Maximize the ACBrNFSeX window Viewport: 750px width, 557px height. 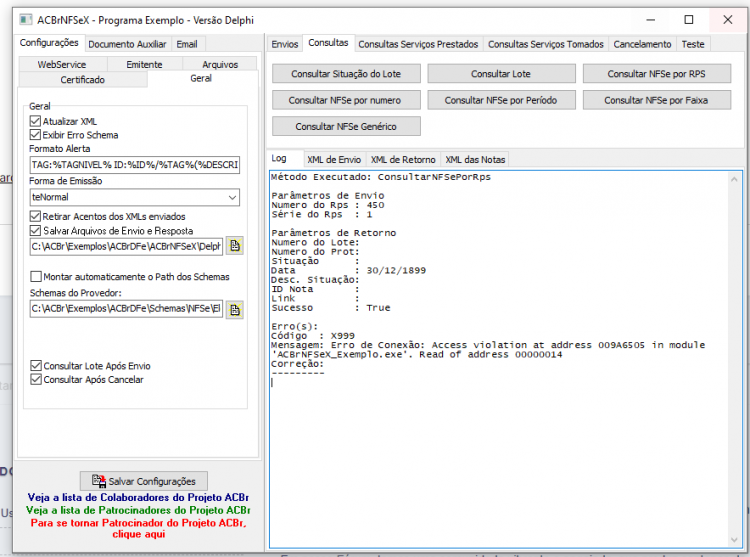pos(689,20)
